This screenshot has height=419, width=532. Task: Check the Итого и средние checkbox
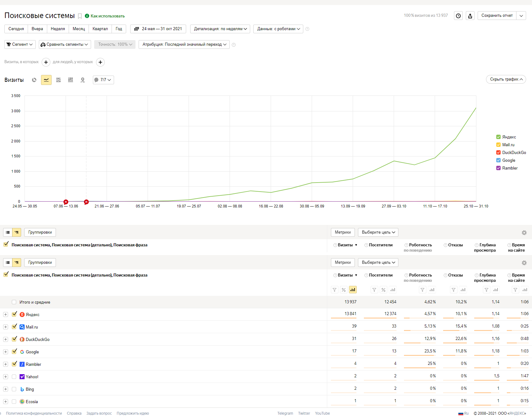(x=14, y=302)
